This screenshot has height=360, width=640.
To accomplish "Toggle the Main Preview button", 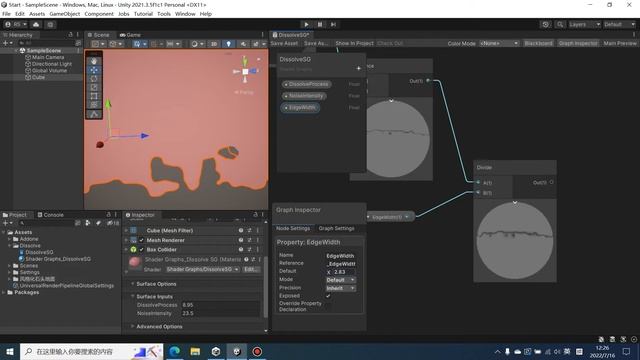I will click(620, 43).
